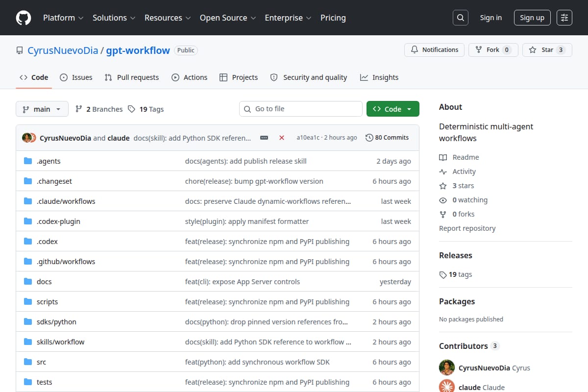
Task: View the 80 Commits history link
Action: pos(387,138)
